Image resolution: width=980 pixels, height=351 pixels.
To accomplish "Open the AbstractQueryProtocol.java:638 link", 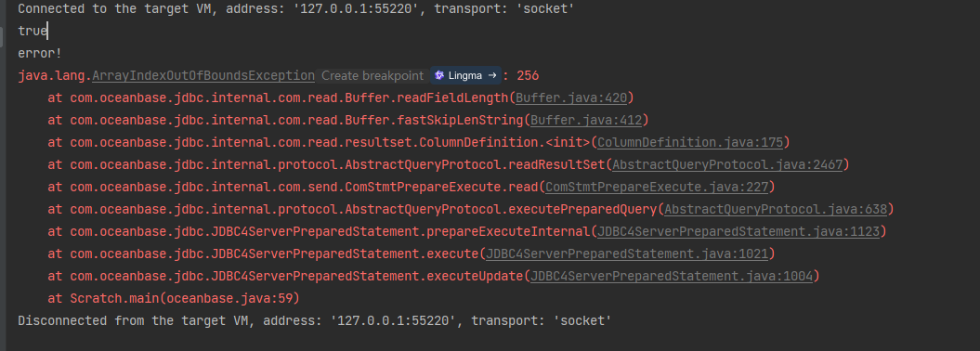I will tap(776, 209).
